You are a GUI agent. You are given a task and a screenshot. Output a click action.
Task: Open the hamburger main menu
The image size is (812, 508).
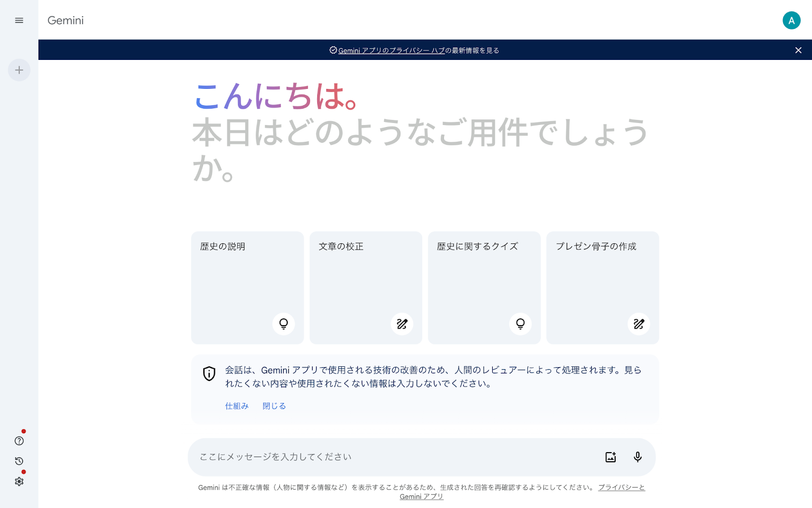tap(19, 20)
